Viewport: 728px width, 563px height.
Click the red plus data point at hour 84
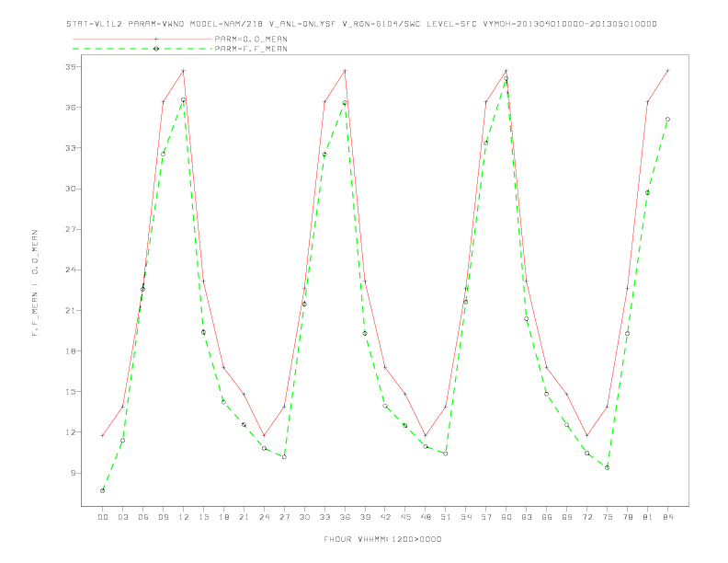pos(668,71)
